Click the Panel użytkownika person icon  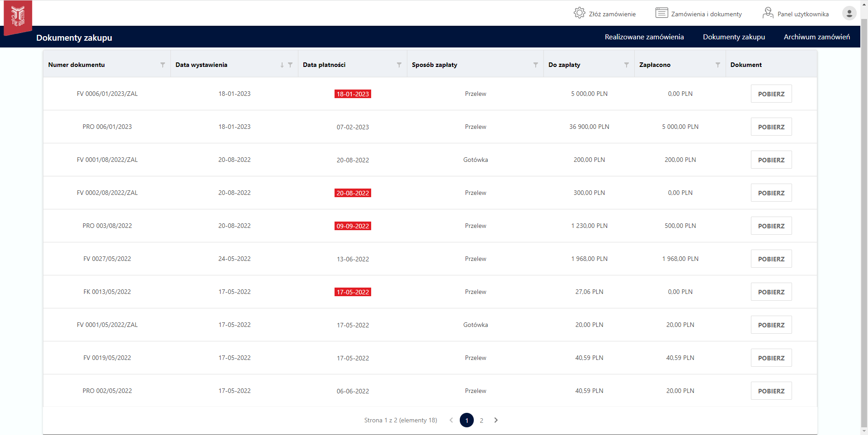click(768, 13)
